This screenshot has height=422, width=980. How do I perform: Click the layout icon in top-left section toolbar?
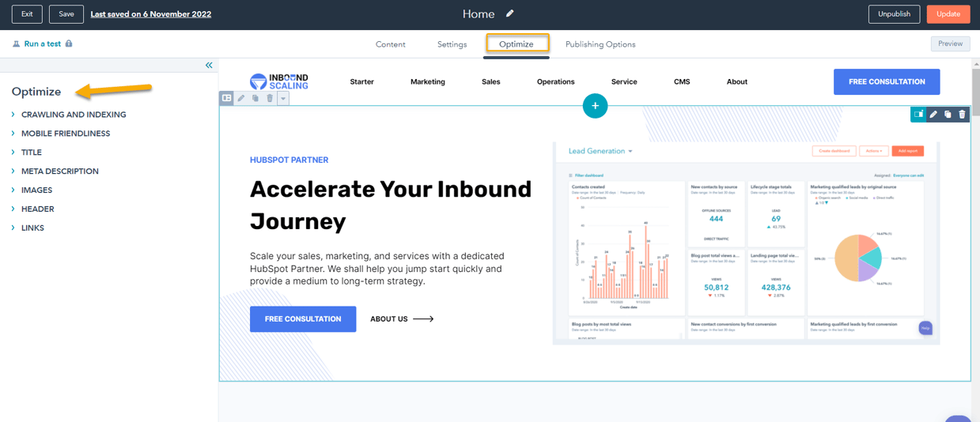227,99
